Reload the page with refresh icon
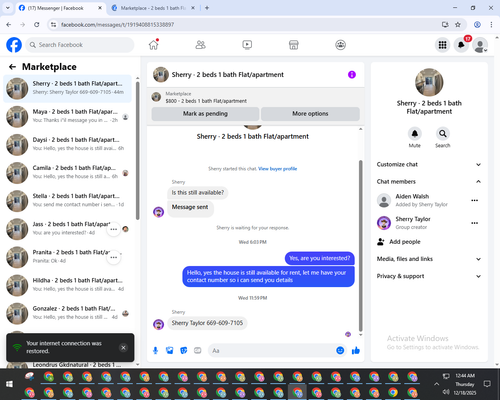The width and height of the screenshot is (500, 400). (37, 25)
